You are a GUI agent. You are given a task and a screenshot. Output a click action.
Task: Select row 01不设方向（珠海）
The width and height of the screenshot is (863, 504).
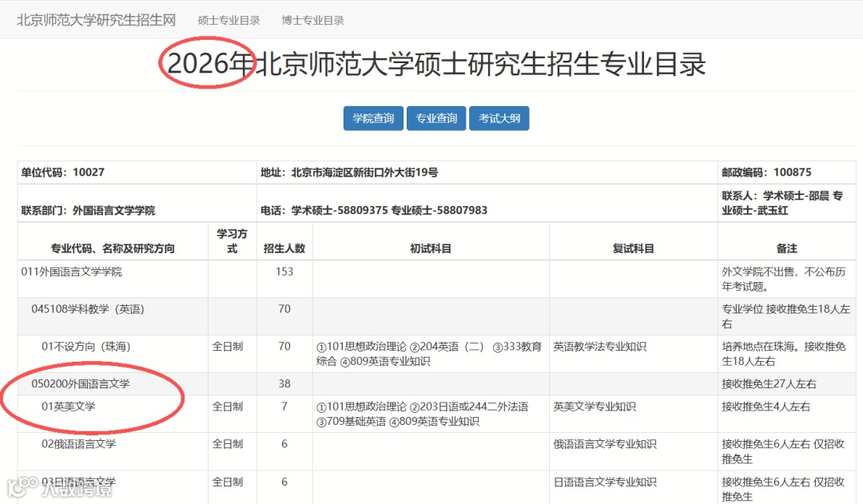point(436,354)
